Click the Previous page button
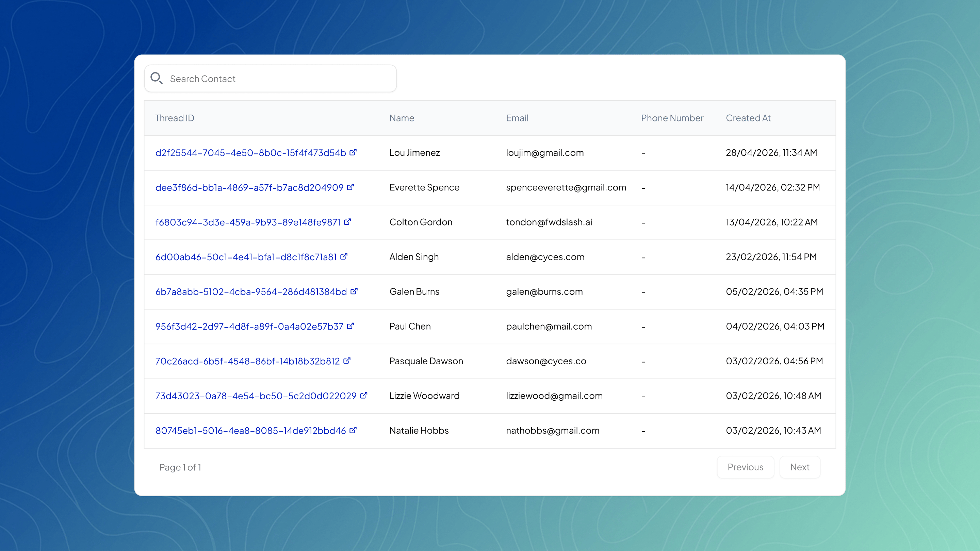Image resolution: width=980 pixels, height=551 pixels. pos(745,467)
